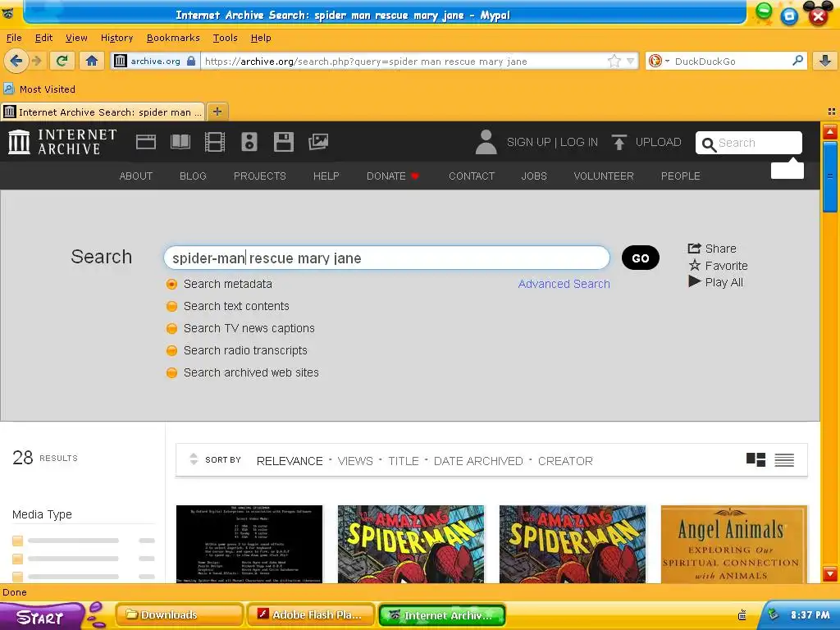840x630 pixels.
Task: Click the page scrollbar down arrow
Action: 830,573
